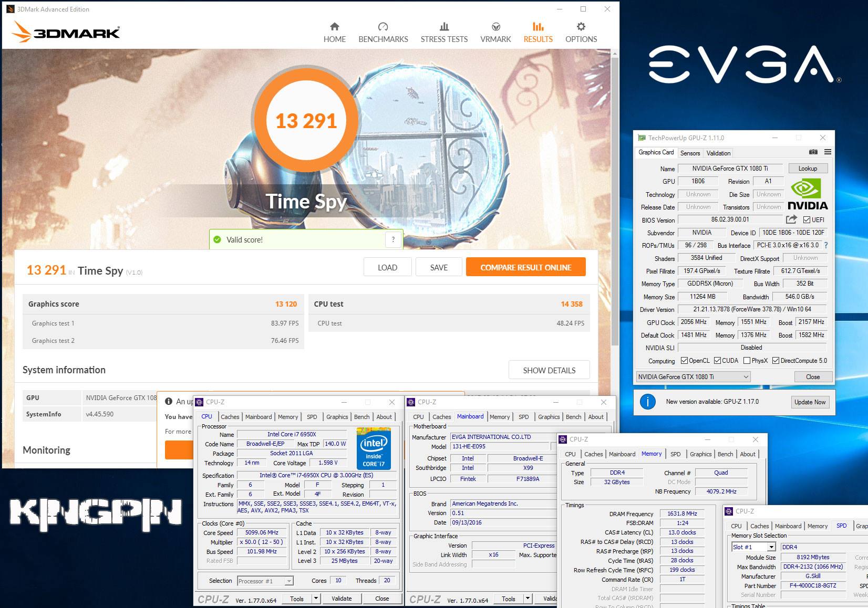The height and width of the screenshot is (608, 868).
Task: Click the title bar icon of the CPU-Z Memory window
Action: pos(563,439)
